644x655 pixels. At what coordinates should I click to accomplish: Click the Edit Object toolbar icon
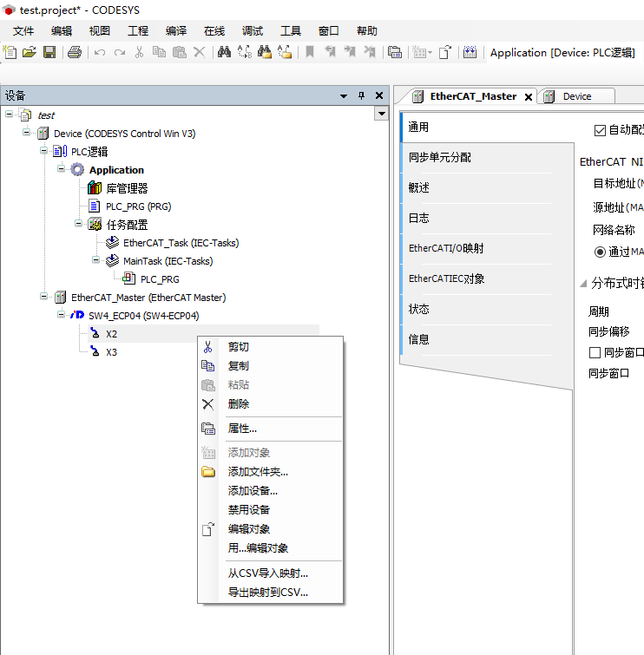[x=445, y=52]
